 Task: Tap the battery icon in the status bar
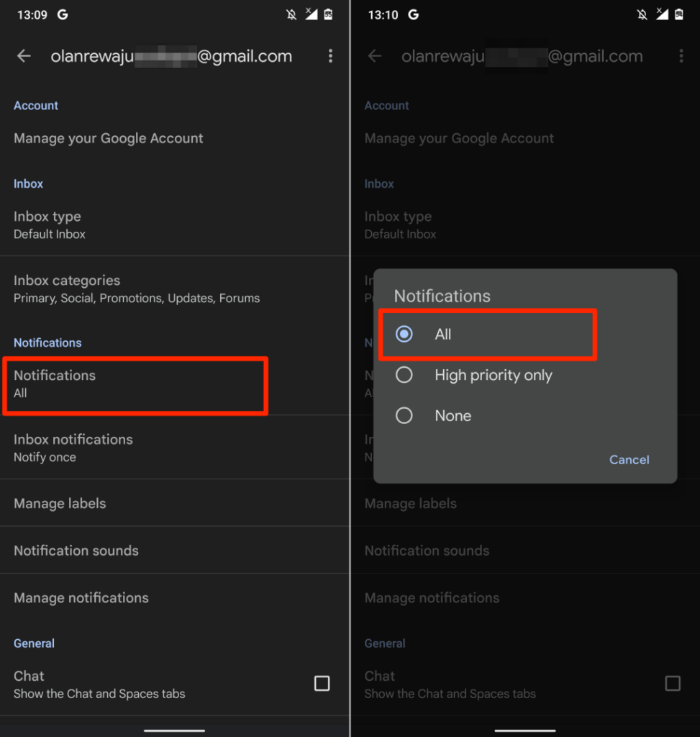tap(330, 14)
